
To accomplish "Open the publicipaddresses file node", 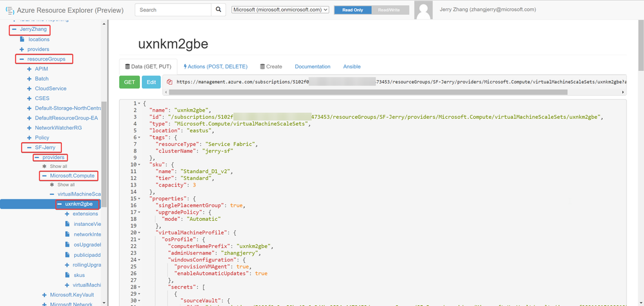I will pyautogui.click(x=67, y=254).
